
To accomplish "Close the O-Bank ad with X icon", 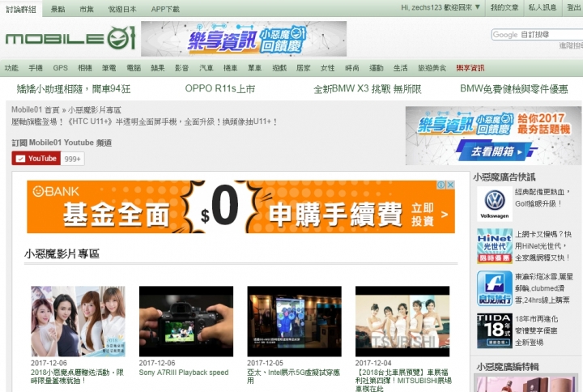I will pos(450,185).
